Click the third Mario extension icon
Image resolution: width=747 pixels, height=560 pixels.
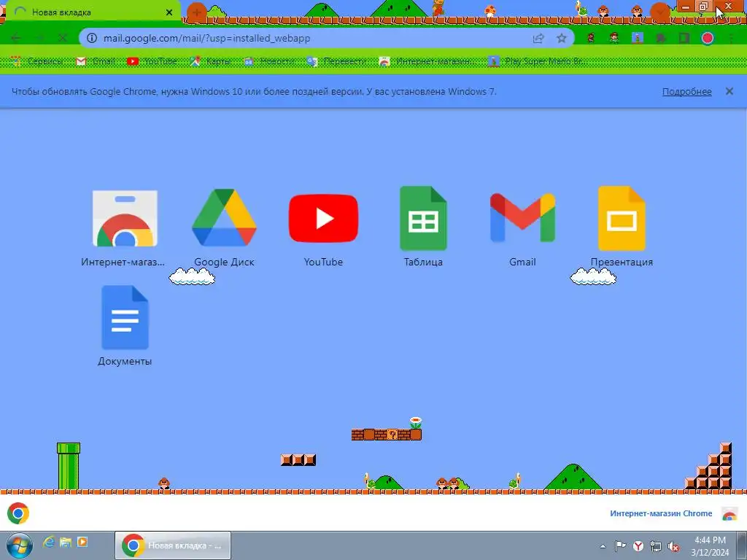click(638, 38)
